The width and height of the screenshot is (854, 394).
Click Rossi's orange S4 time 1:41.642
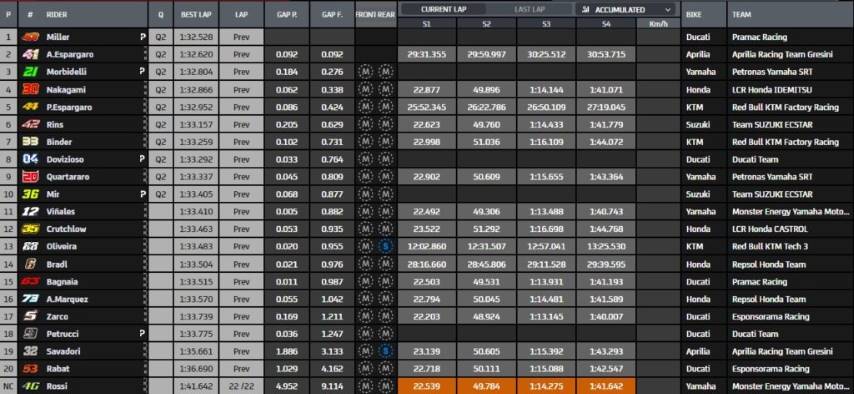[x=606, y=386]
